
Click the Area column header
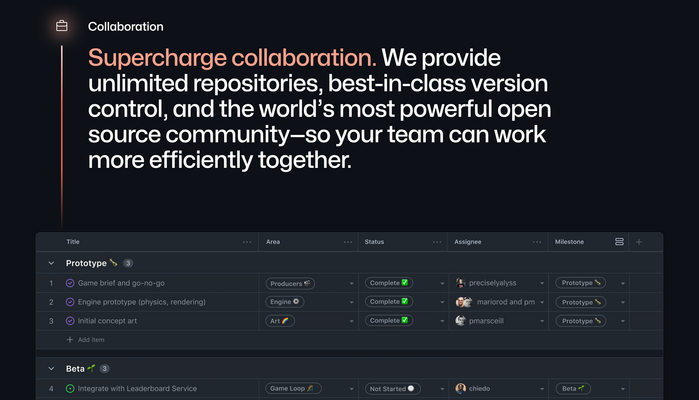click(x=273, y=242)
